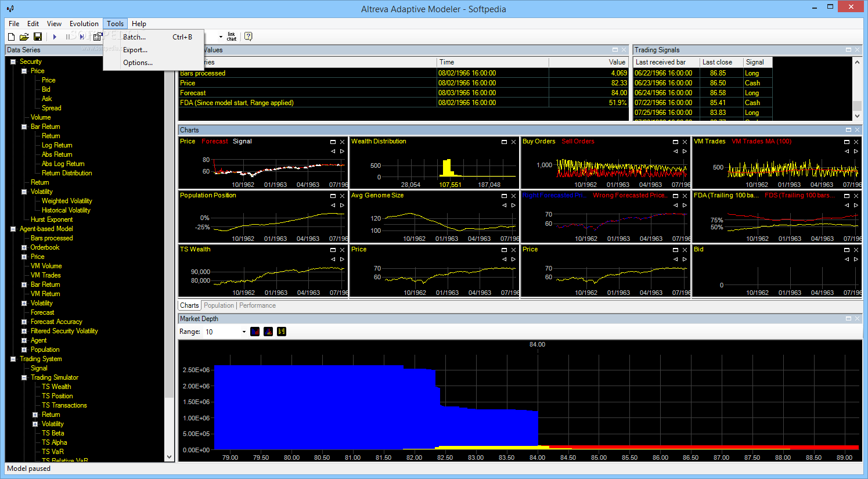Select the FDA row in the values table
Image resolution: width=868 pixels, height=479 pixels.
click(404, 103)
